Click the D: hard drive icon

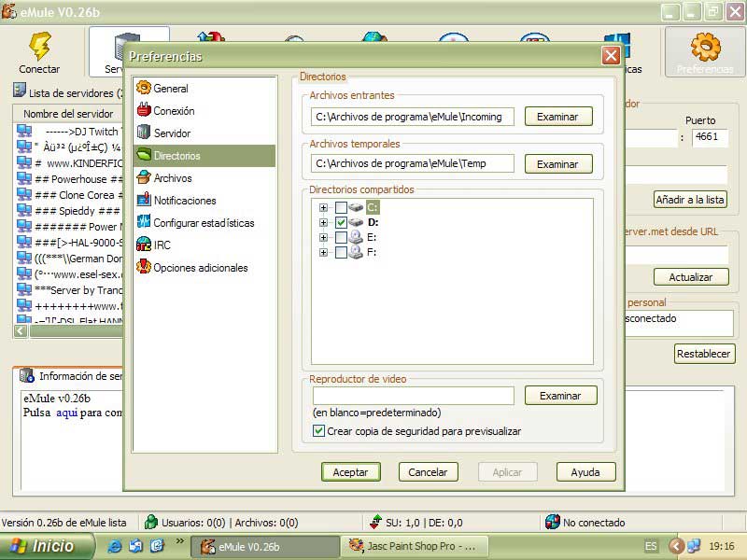[x=356, y=222]
